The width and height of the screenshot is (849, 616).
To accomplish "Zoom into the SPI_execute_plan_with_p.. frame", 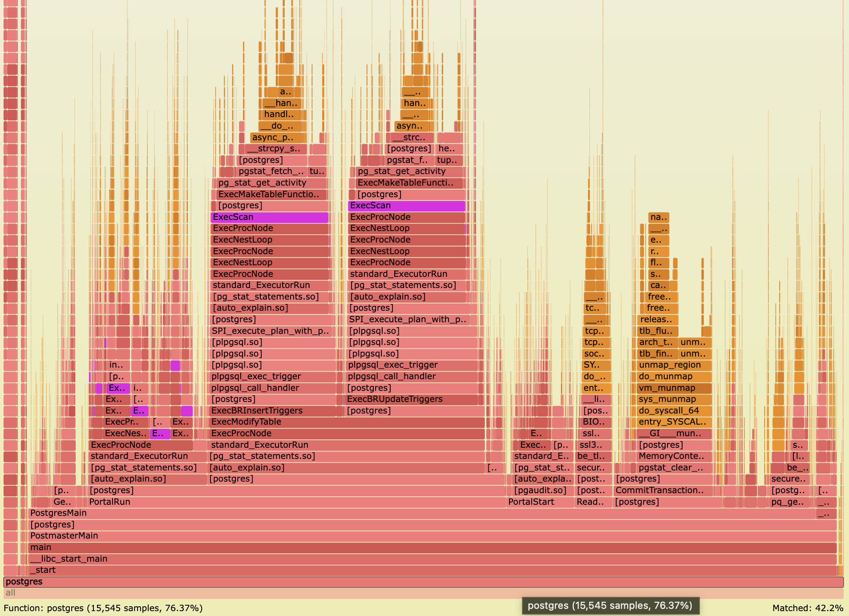I will (270, 331).
